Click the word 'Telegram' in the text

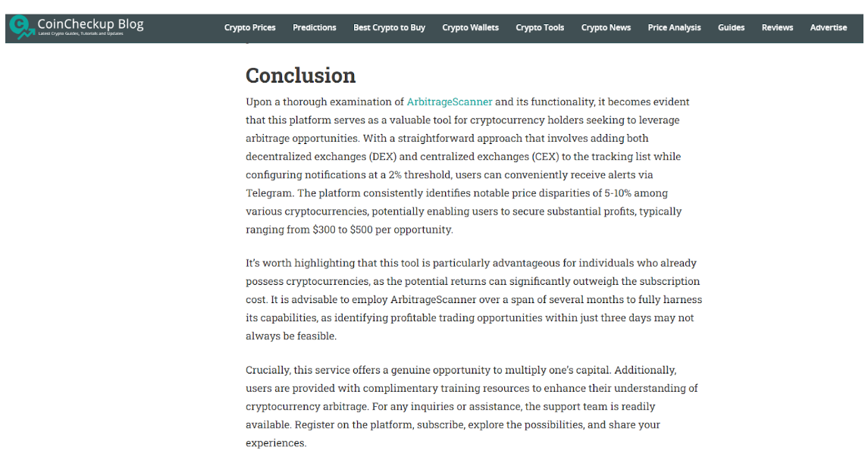tap(270, 193)
